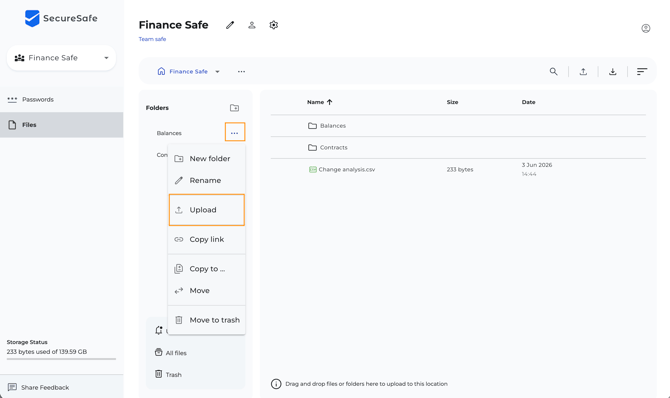Choose Rename from the folder menu
Viewport: 670px width, 398px height.
click(x=207, y=180)
